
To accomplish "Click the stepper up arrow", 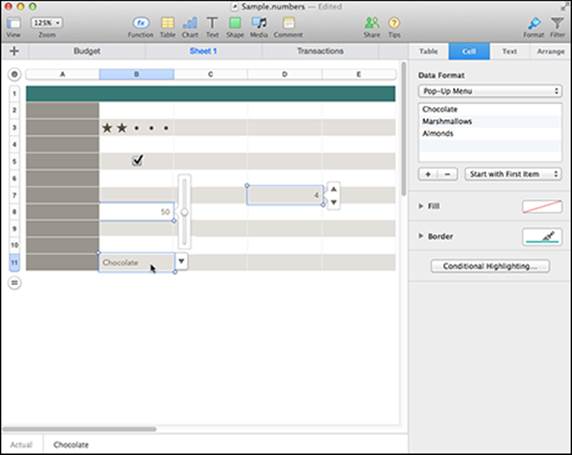I will click(x=333, y=189).
